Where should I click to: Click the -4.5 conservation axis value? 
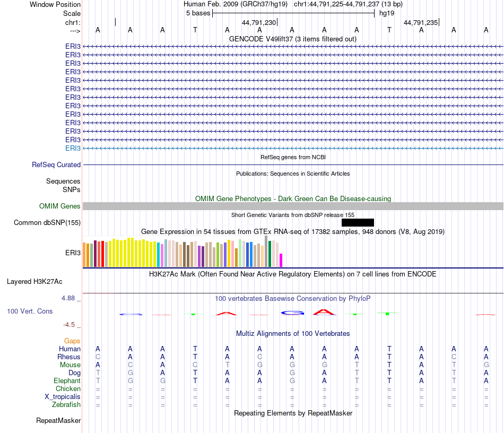pos(69,325)
